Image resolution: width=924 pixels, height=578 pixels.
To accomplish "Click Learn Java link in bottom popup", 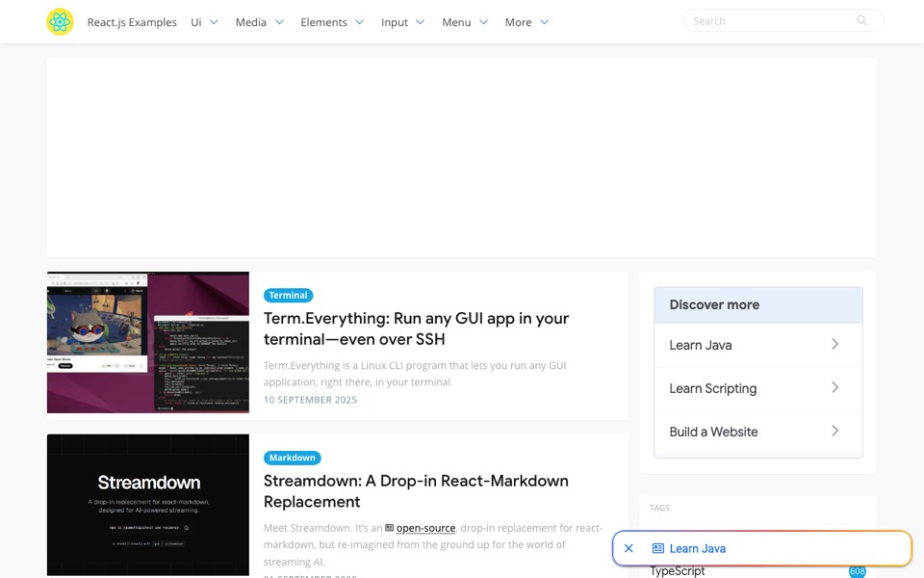I will point(698,548).
